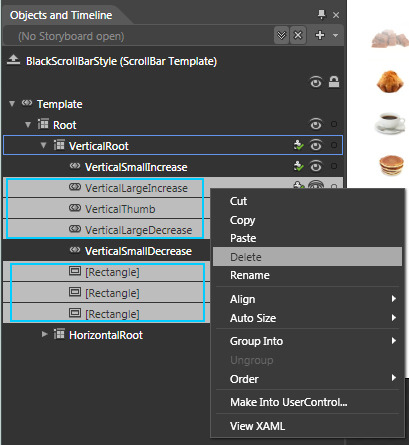The width and height of the screenshot is (409, 445).
Task: Click the layout icon on VerticalRoot row
Action: click(x=298, y=145)
